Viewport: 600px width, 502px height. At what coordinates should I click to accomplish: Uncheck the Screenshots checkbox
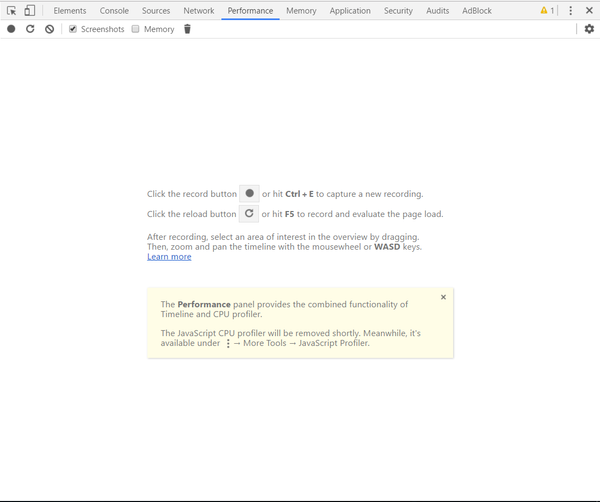coord(73,29)
